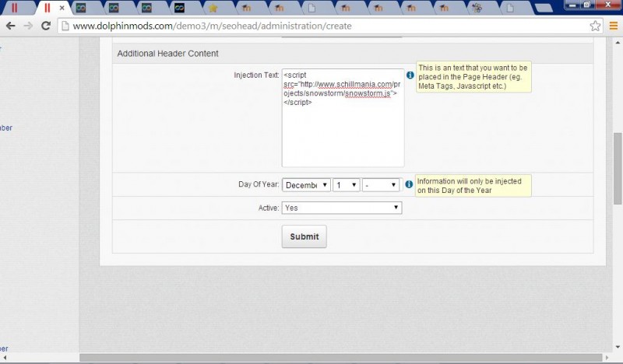The image size is (623, 364).
Task: Click the horizontal scrollbar left arrow
Action: (5, 358)
